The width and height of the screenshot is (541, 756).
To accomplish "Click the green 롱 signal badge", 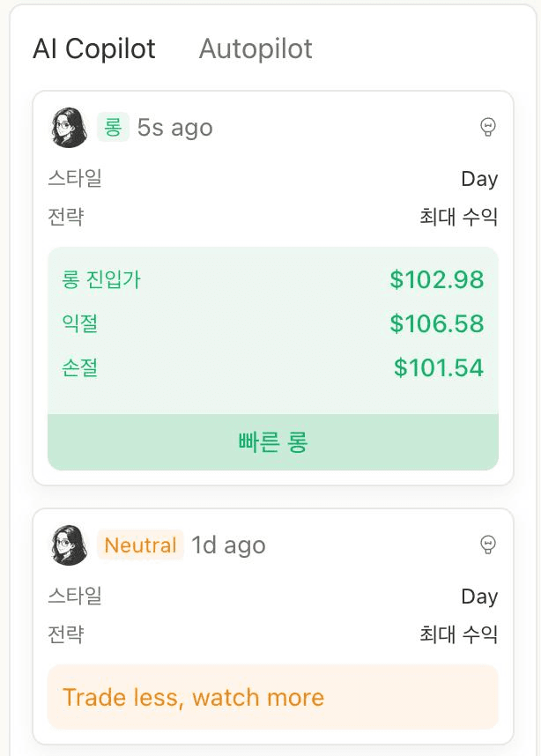I will coord(113,128).
